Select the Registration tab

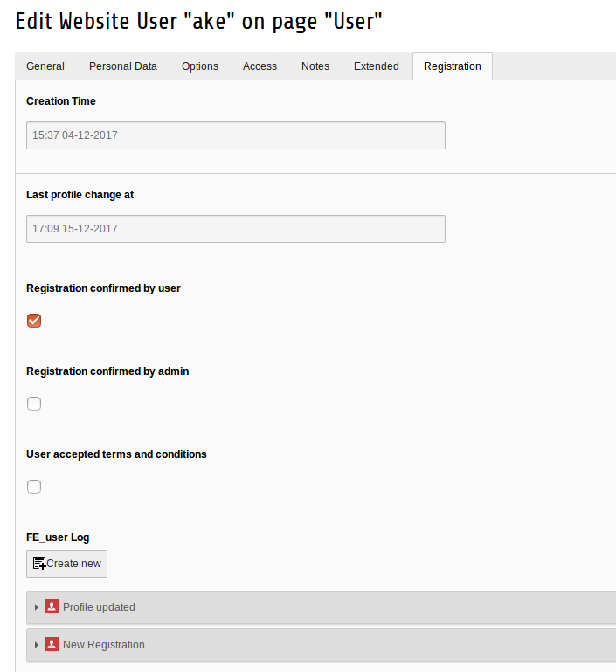[x=452, y=66]
